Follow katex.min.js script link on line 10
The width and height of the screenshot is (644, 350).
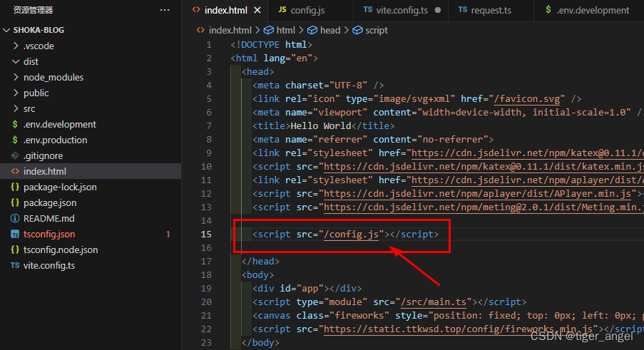click(484, 167)
